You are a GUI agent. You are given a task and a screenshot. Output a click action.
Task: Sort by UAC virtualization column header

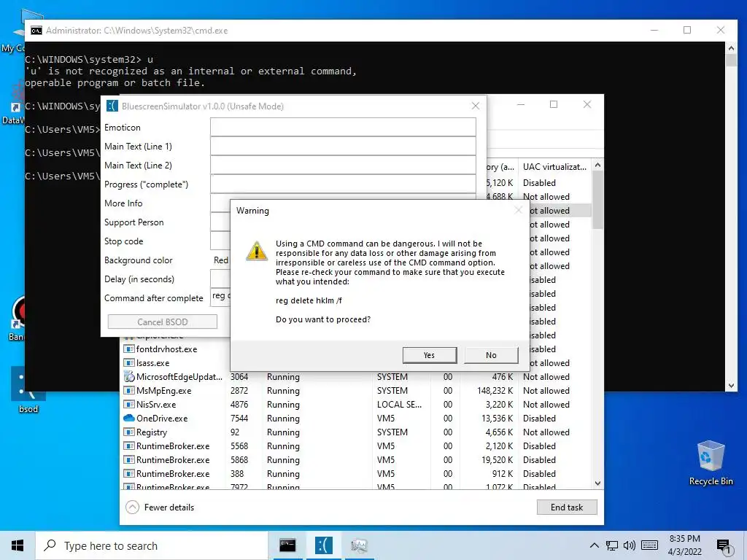coord(554,167)
